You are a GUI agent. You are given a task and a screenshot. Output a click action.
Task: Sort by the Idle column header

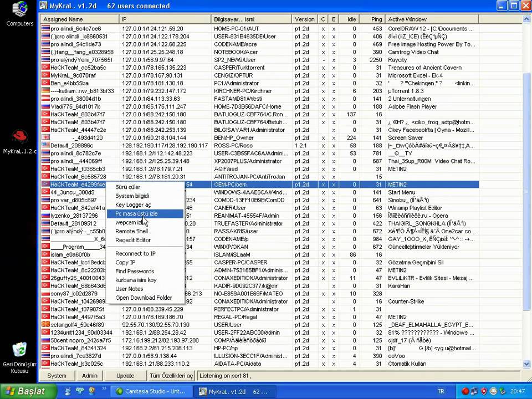click(x=349, y=19)
